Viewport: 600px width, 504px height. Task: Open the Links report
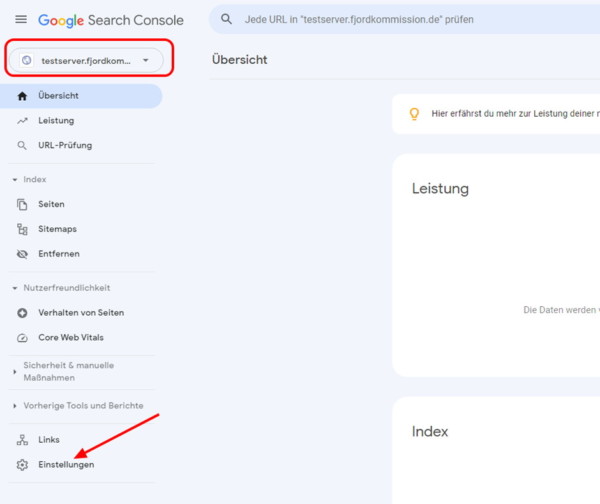coord(49,440)
